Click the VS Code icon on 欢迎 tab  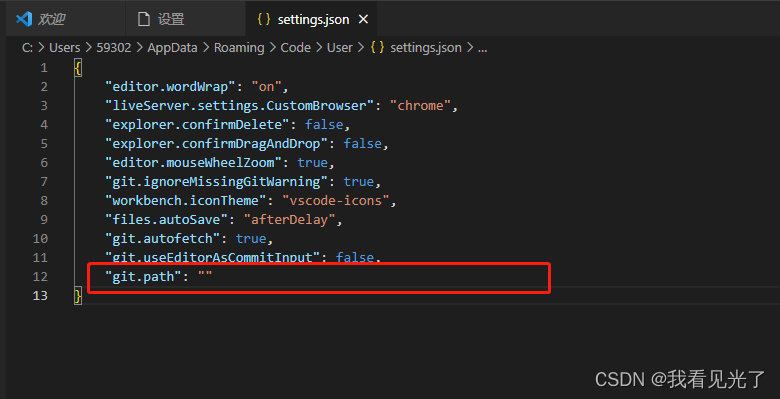click(24, 19)
